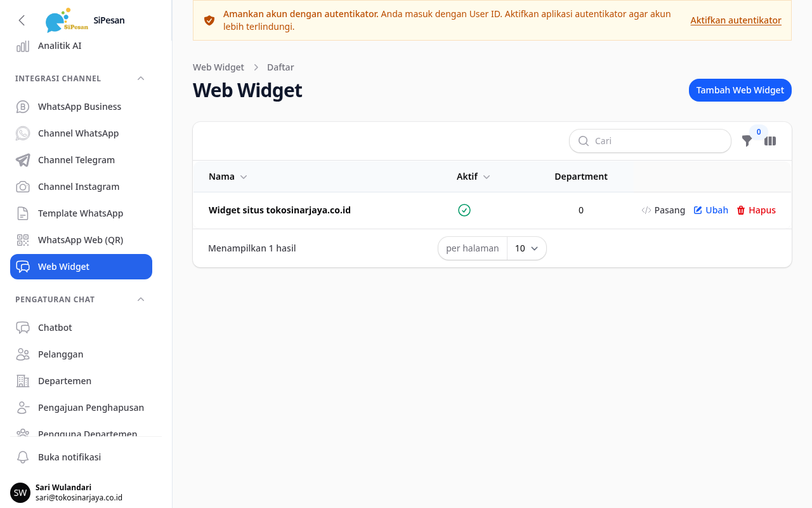This screenshot has width=812, height=508.
Task: Click Hapus to delete the widget
Action: [x=756, y=210]
